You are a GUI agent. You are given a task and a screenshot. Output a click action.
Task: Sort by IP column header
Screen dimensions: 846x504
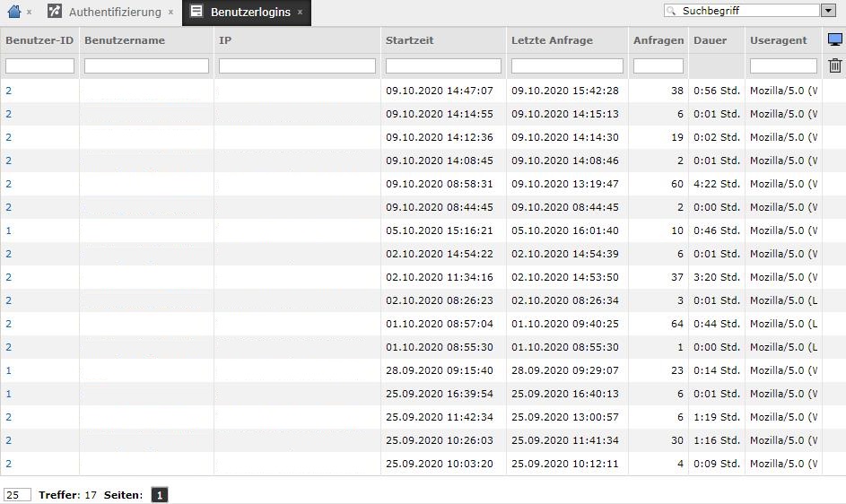225,40
